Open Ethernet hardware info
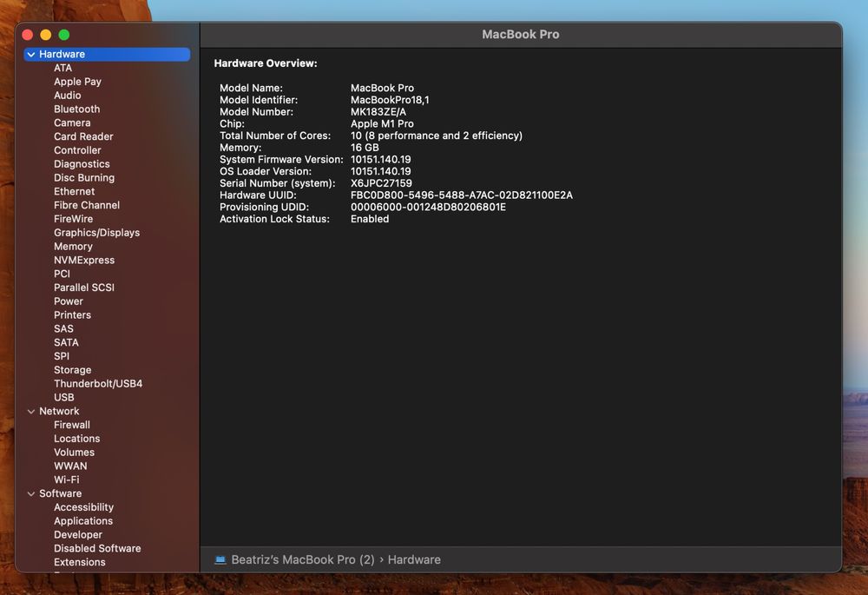 [74, 192]
